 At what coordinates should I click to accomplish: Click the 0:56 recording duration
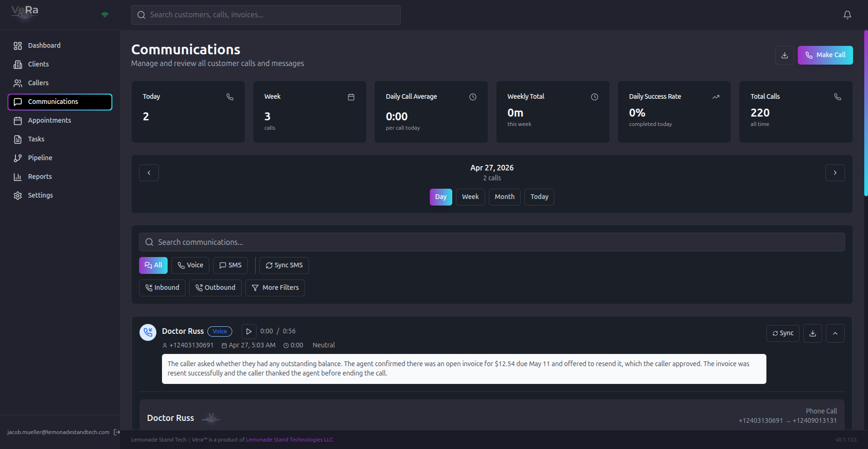point(289,331)
